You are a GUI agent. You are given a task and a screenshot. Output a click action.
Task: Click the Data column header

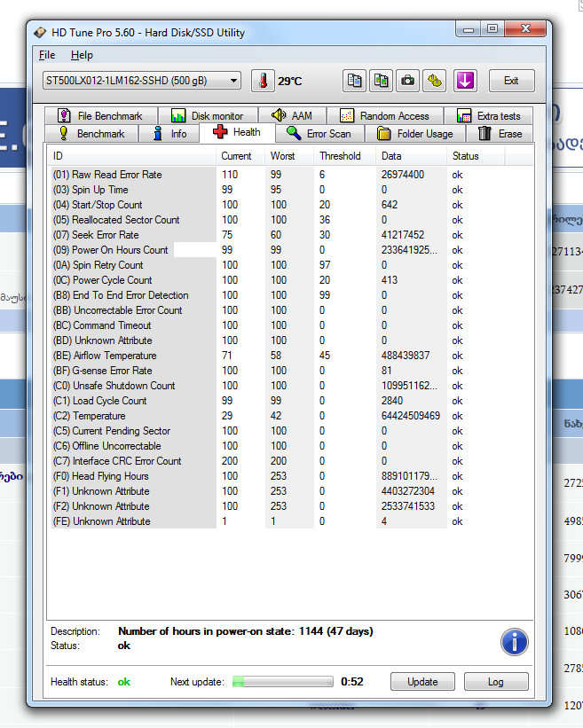[411, 156]
